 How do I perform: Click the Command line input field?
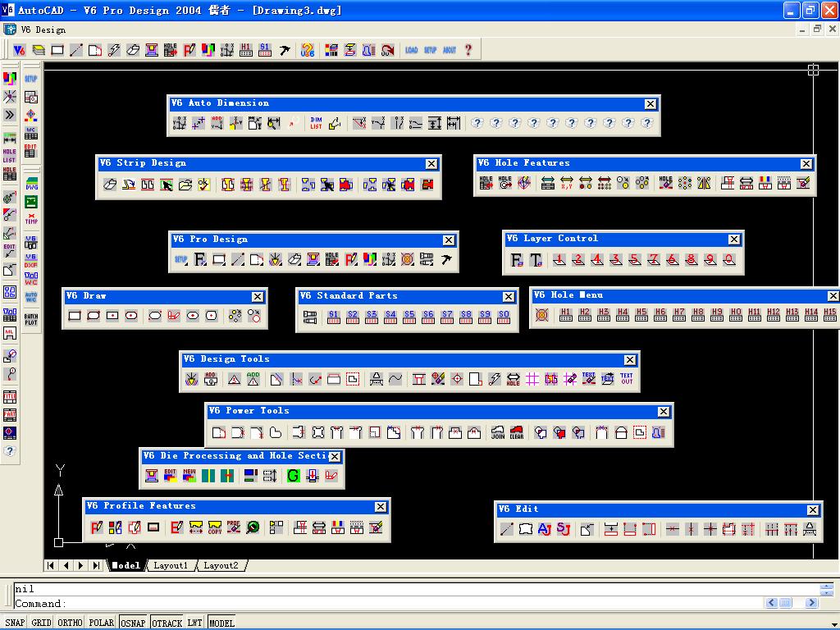pyautogui.click(x=388, y=603)
